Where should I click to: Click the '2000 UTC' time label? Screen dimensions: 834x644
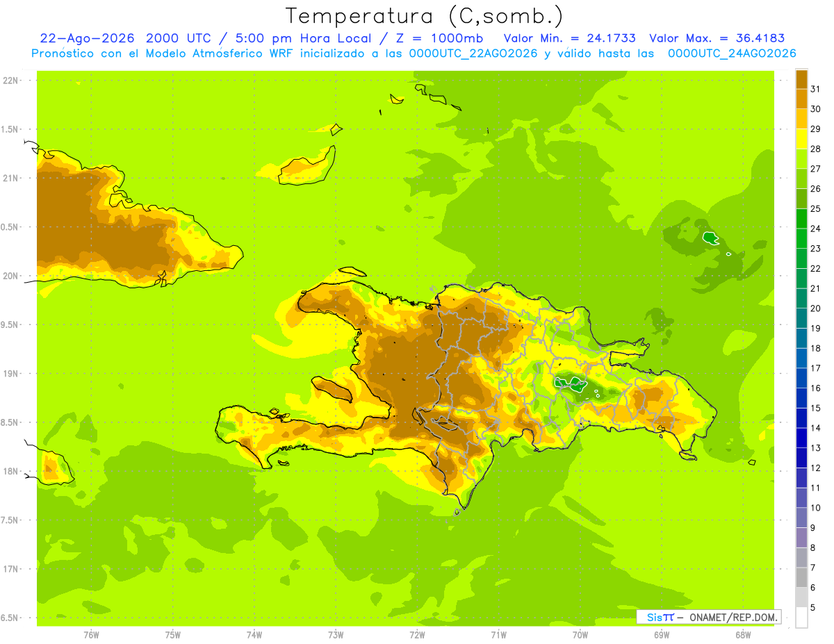(x=179, y=38)
